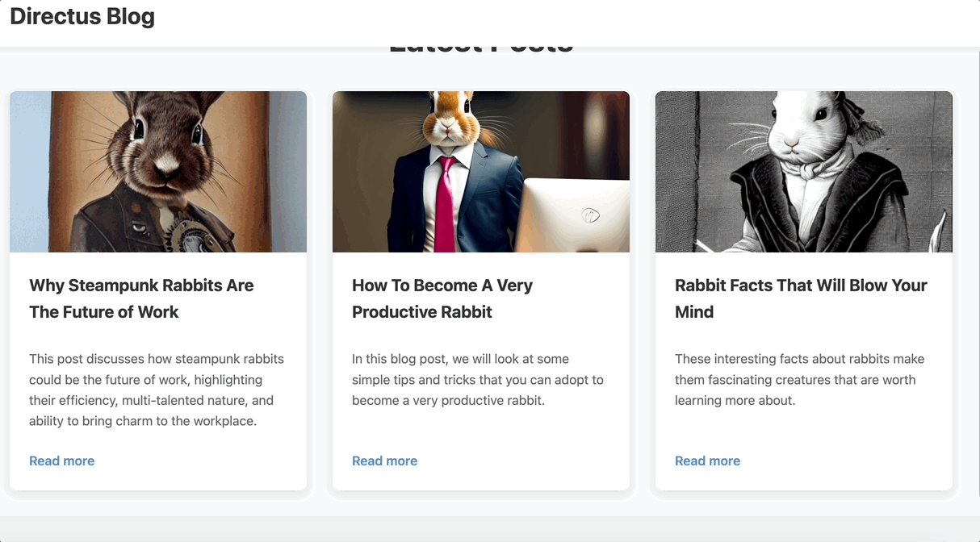This screenshot has height=542, width=980.
Task: Select the rabbit facts post card
Action: point(803,292)
